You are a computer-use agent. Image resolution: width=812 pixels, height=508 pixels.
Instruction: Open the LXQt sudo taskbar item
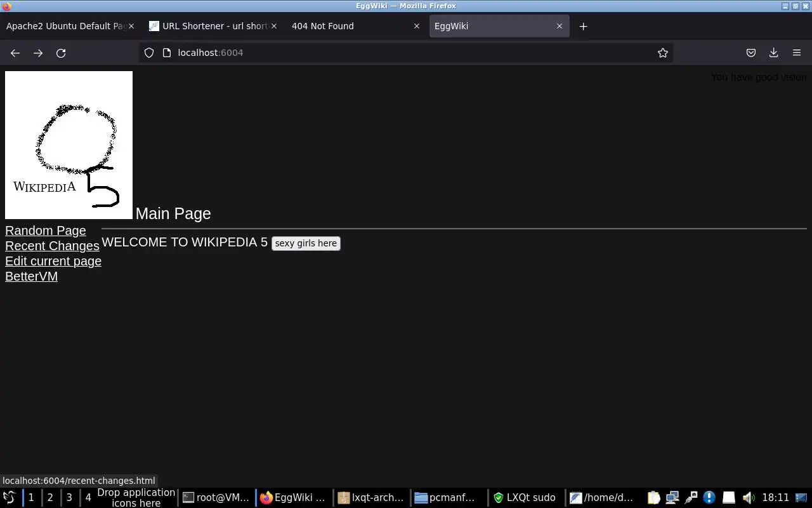525,497
